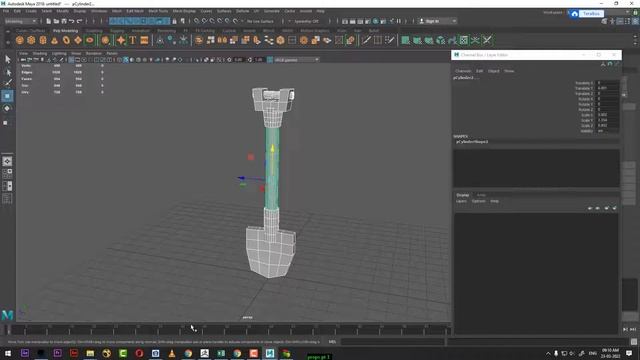Screen dimensions: 640x360
Task: Open the Script Editor icon at bottom right
Action: pyautogui.click(x=634, y=342)
